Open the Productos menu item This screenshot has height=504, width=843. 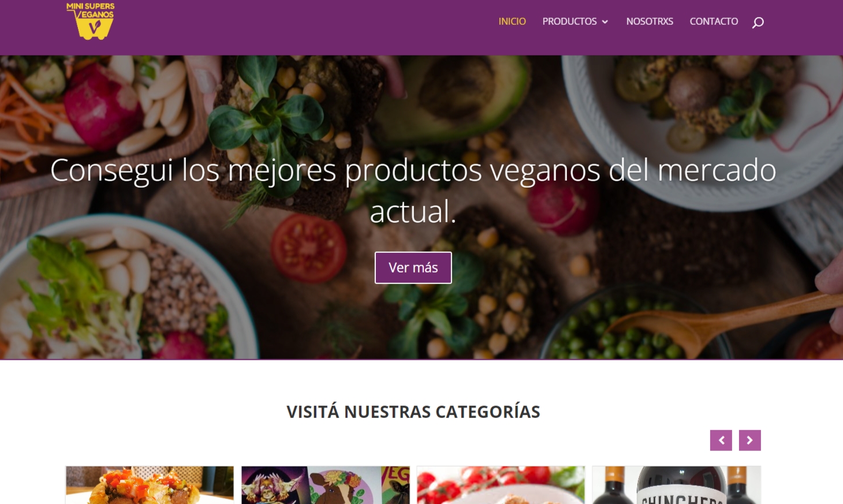tap(569, 21)
